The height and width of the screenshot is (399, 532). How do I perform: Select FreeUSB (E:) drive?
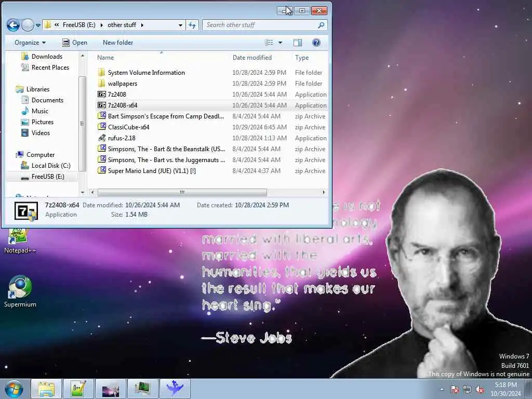pos(47,177)
